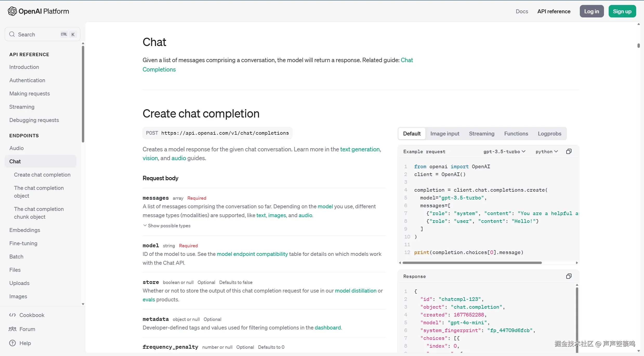
Task: Open Fine-tuning in the sidebar
Action: coord(23,243)
